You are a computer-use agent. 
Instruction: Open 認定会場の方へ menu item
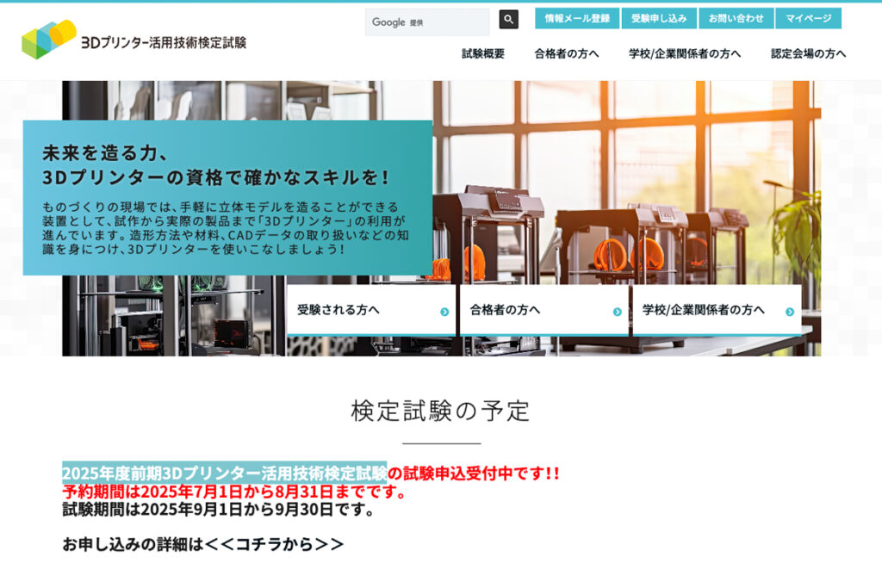coord(808,53)
